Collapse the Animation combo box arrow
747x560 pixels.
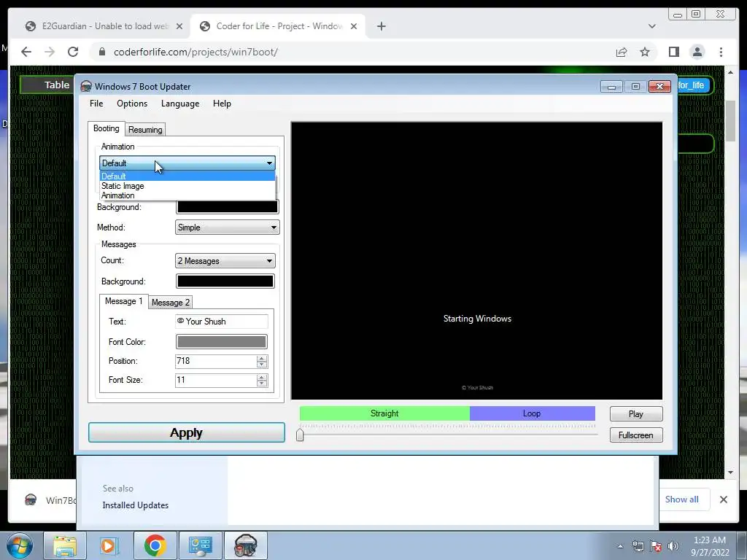tap(269, 163)
